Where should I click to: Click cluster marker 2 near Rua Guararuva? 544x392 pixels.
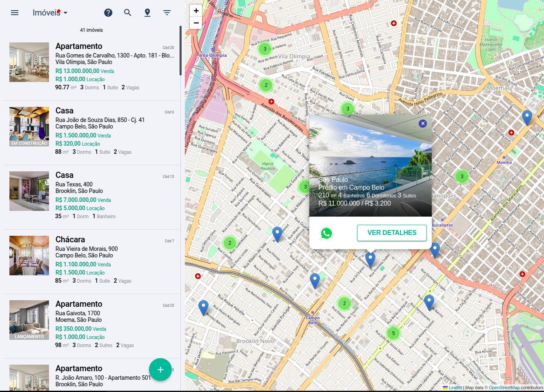230,243
